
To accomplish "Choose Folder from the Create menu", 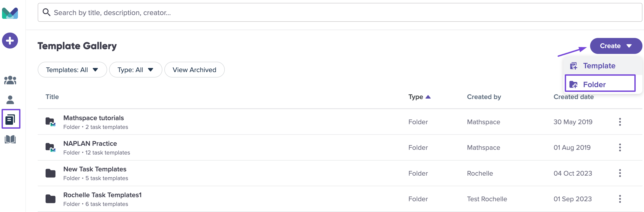I will 600,84.
